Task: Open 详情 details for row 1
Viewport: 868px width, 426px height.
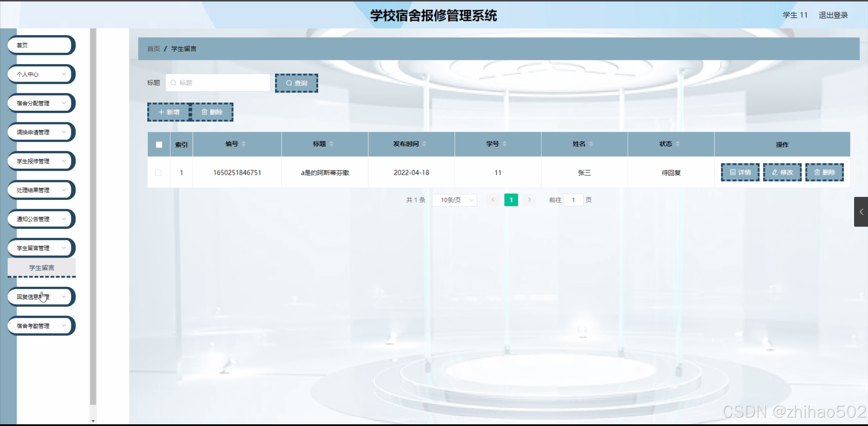Action: tap(740, 173)
